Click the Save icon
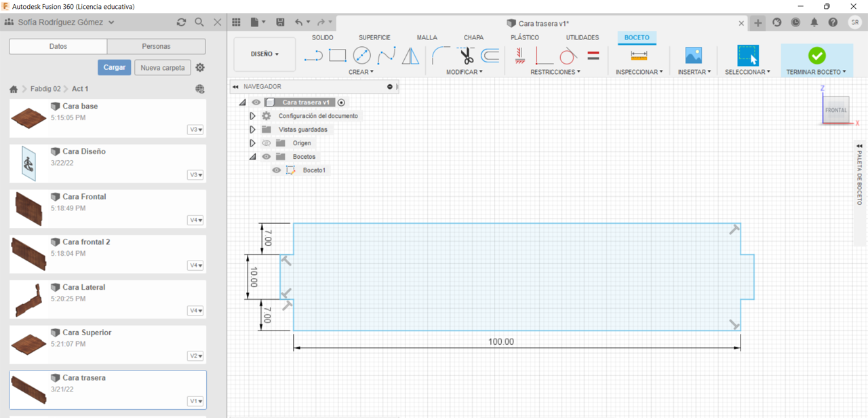The image size is (868, 418). (280, 22)
